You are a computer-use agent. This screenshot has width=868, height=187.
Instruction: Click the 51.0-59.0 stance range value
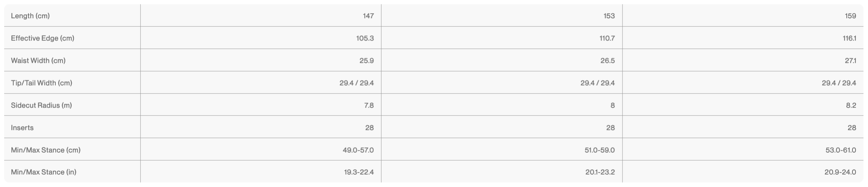click(599, 150)
